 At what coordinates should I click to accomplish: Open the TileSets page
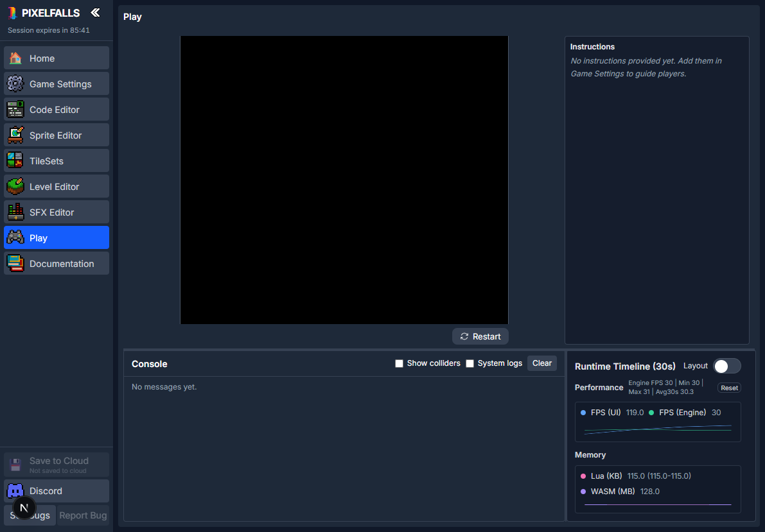[x=57, y=161]
